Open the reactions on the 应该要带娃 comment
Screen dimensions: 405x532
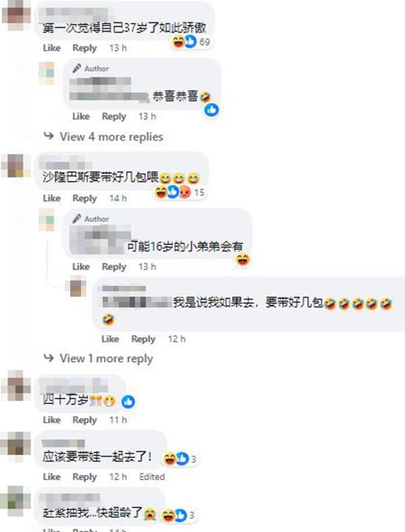click(180, 459)
